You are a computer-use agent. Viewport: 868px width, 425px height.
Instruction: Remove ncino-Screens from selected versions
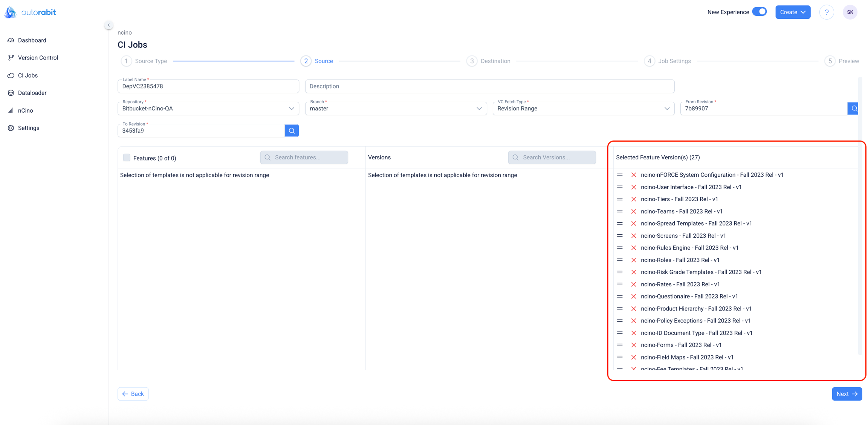[634, 236]
